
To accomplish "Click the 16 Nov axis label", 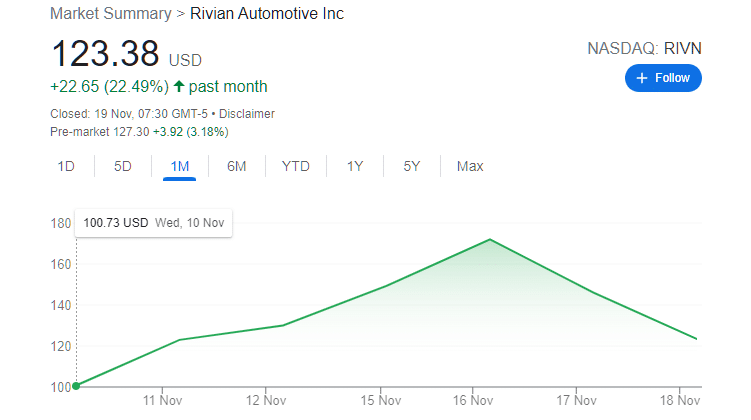I will point(473,400).
